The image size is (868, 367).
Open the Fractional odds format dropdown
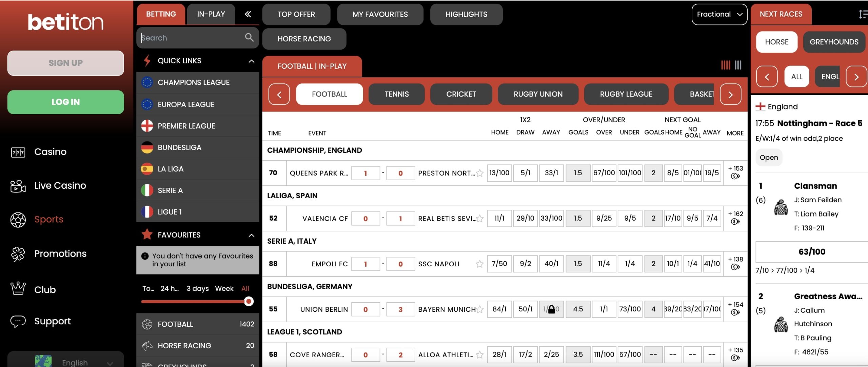click(x=719, y=14)
